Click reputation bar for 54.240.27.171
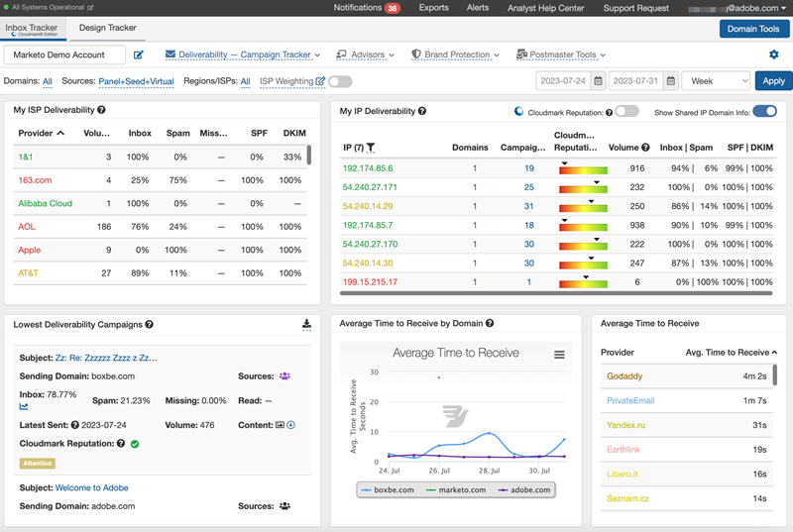 (x=583, y=188)
